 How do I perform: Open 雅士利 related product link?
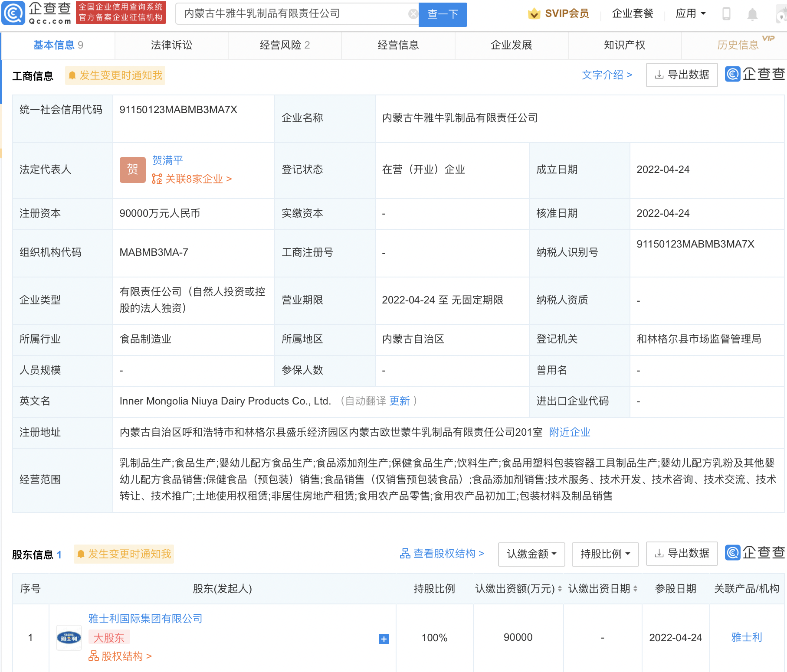click(746, 637)
